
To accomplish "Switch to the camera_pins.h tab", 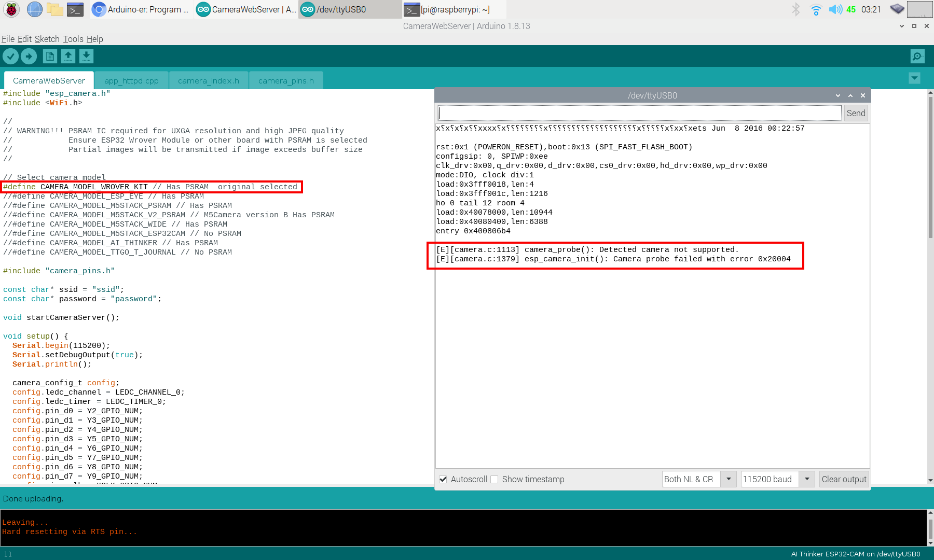I will click(x=286, y=80).
